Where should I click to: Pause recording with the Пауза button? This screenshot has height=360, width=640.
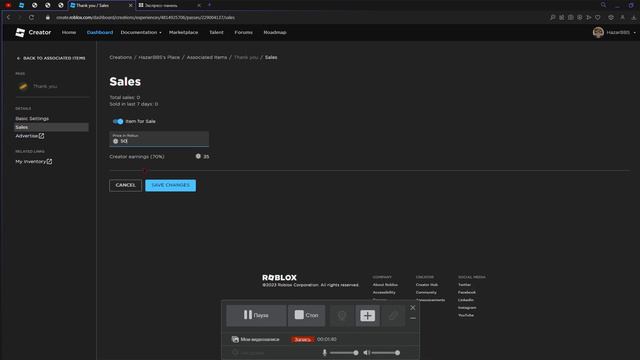(x=256, y=316)
